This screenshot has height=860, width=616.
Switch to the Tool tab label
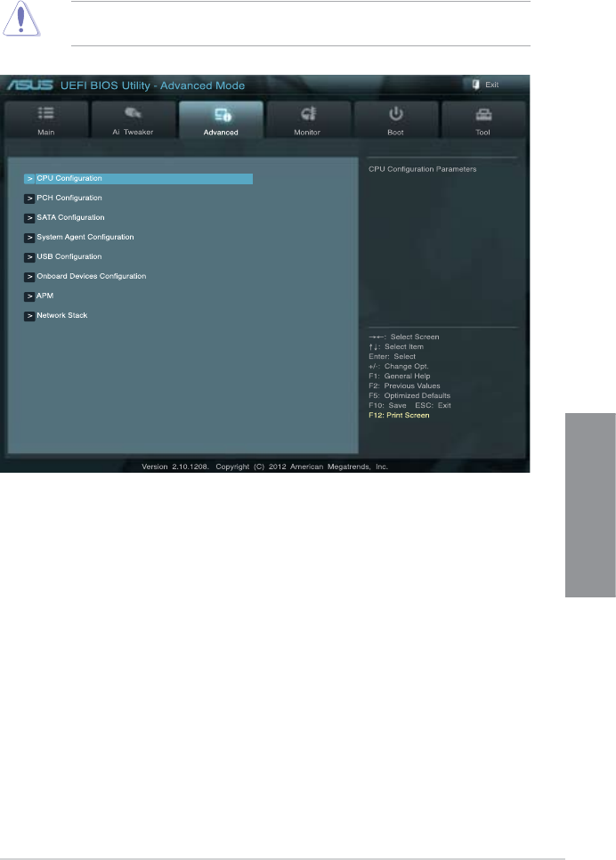point(482,132)
